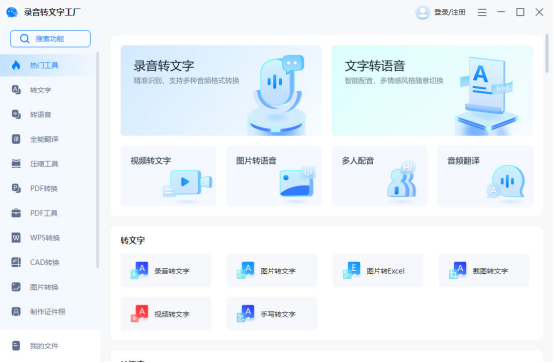This screenshot has width=554, height=363.
Task: Select the PDF转换 sidebar icon
Action: 16,188
